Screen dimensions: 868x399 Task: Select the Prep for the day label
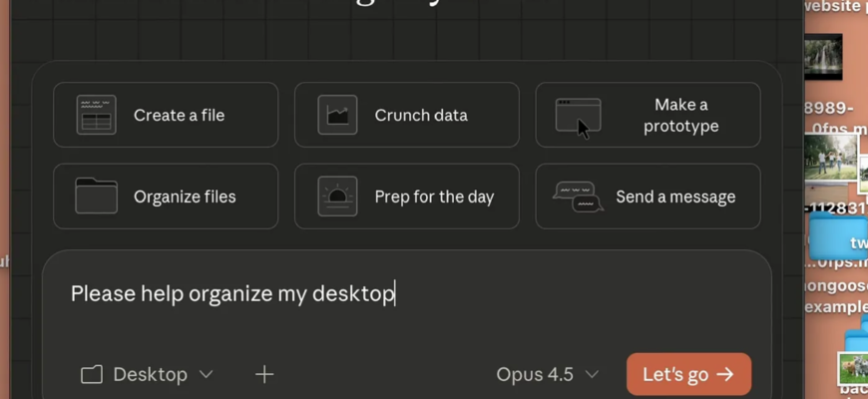tap(434, 197)
